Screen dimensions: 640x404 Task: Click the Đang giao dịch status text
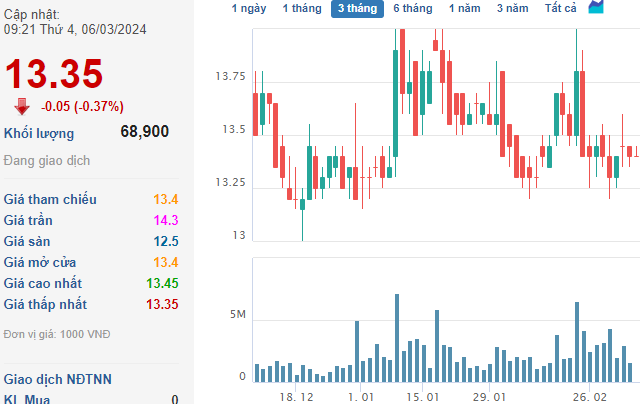pyautogui.click(x=47, y=160)
